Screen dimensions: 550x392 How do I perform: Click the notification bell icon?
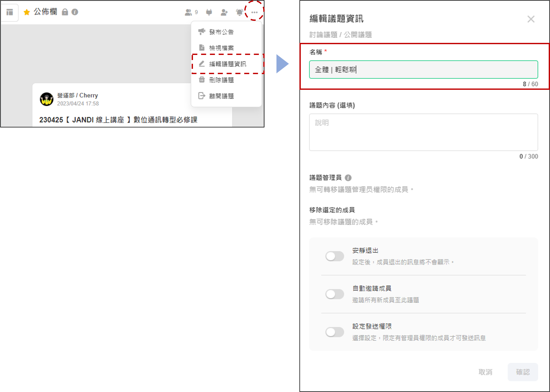tap(239, 12)
